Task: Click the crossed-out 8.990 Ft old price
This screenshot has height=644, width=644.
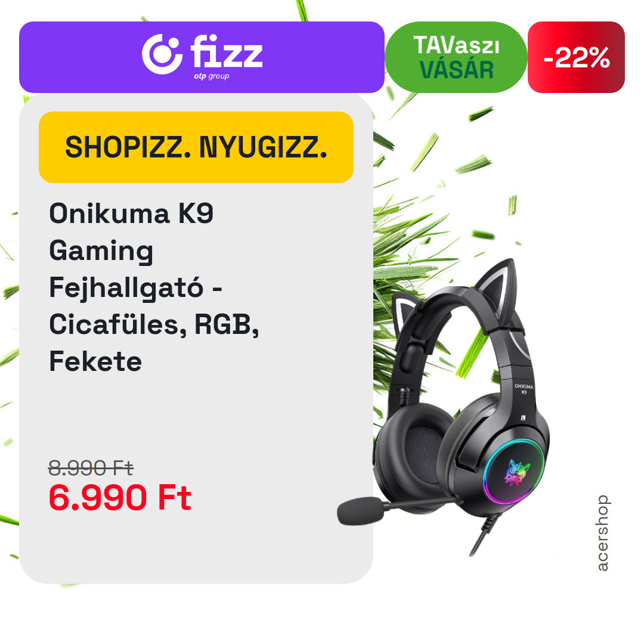Action: [x=91, y=468]
